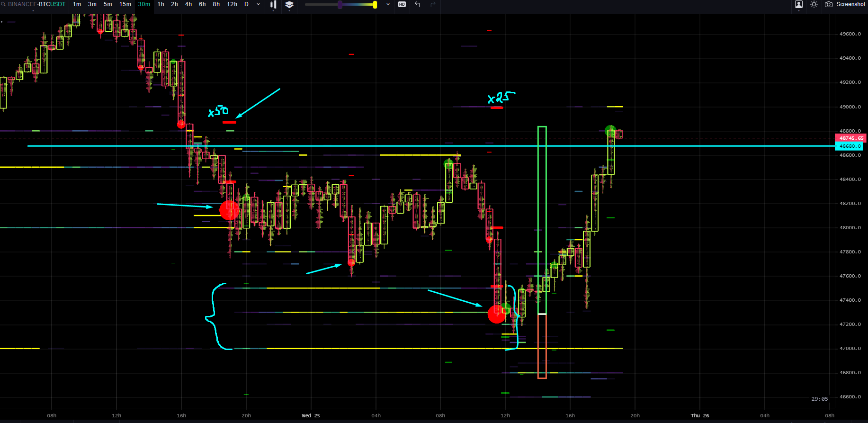This screenshot has height=423, width=868.
Task: Click the purple heatmap slider handle
Action: coord(340,5)
